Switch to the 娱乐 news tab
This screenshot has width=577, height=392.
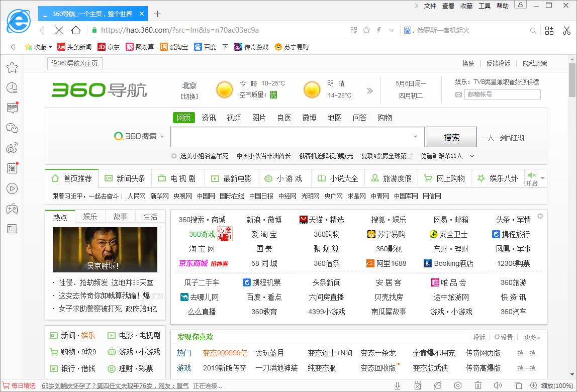tap(90, 217)
